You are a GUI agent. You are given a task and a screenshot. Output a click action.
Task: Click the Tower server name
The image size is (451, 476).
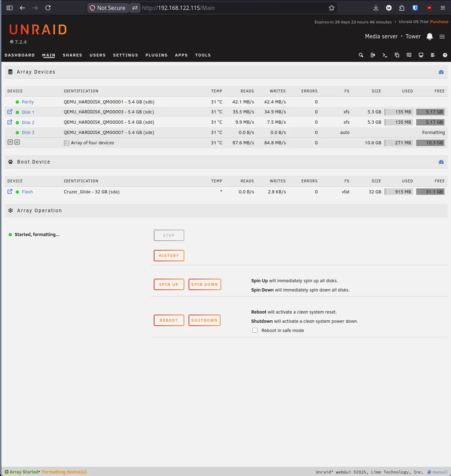tap(413, 37)
